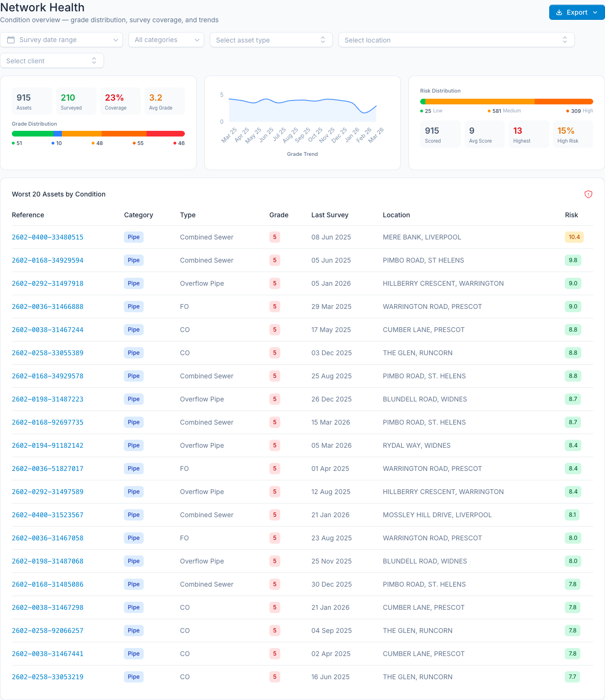Open asset 2602-0400-31523567
The height and width of the screenshot is (700, 605).
[48, 515]
